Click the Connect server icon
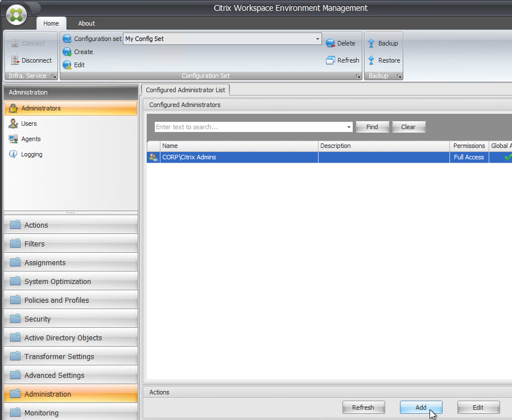The image size is (512, 420). coord(15,43)
